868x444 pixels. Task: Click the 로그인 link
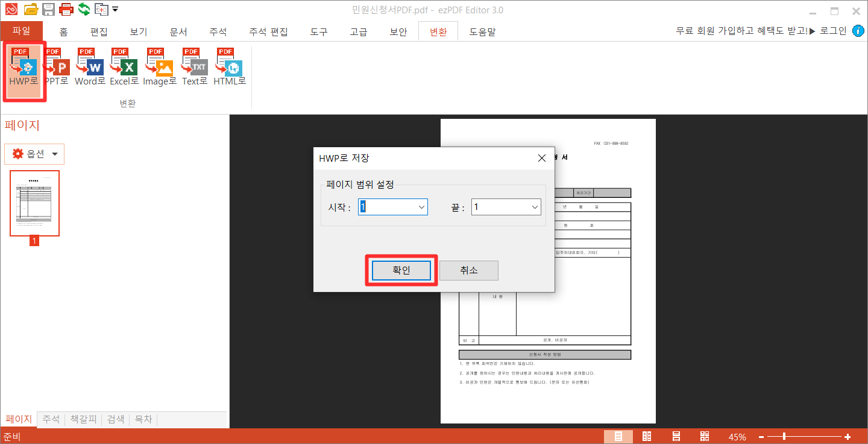coord(832,31)
